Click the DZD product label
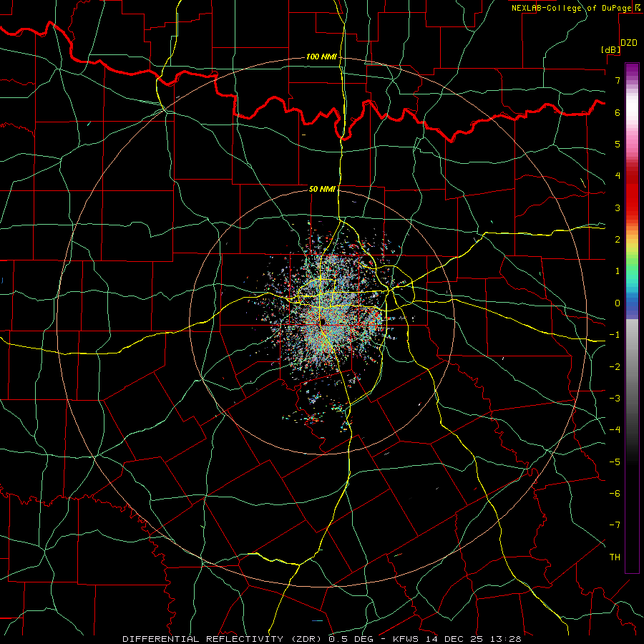Screen dimensions: 644x644 tap(629, 43)
